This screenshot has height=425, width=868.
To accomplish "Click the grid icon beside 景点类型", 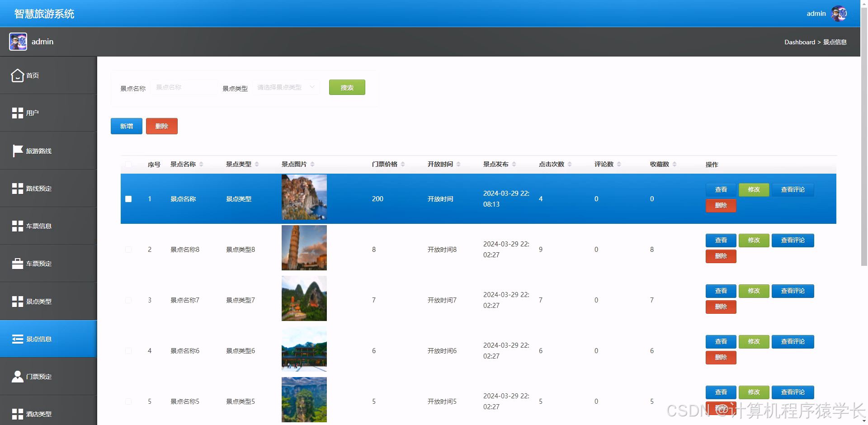I will [17, 302].
